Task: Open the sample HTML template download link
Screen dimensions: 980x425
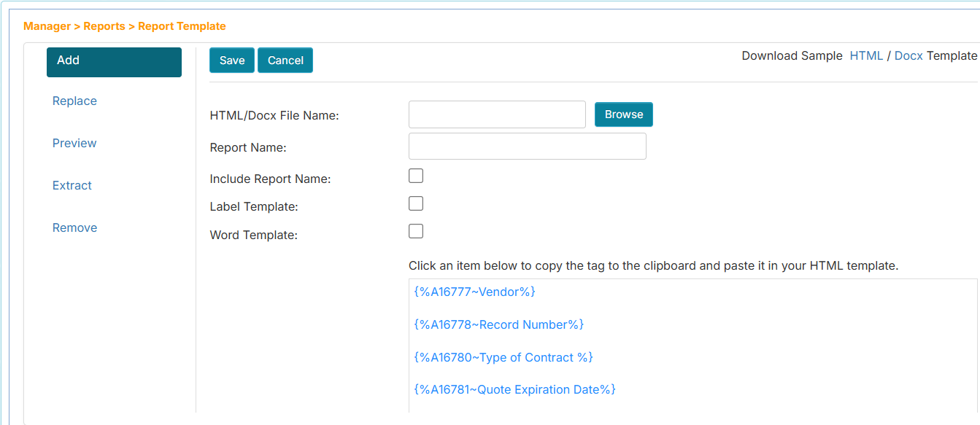Action: click(866, 55)
